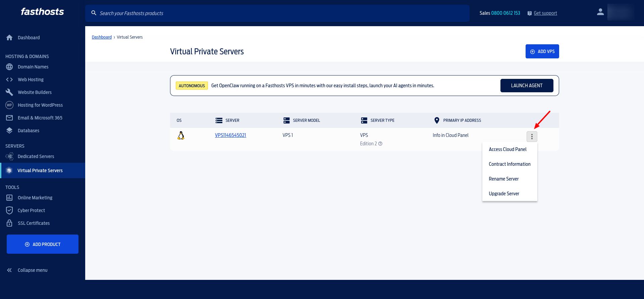644x299 pixels.
Task: Click the Hosting for WordPress sidebar label
Action: tap(40, 105)
